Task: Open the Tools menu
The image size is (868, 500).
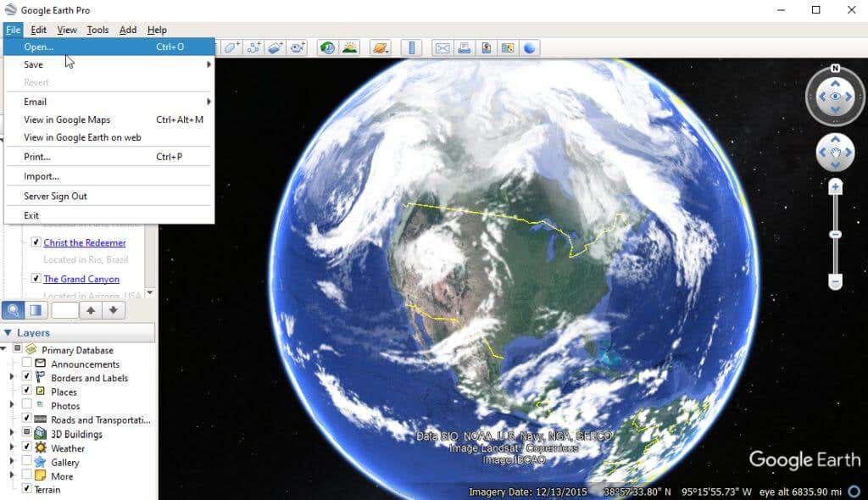Action: click(x=97, y=30)
